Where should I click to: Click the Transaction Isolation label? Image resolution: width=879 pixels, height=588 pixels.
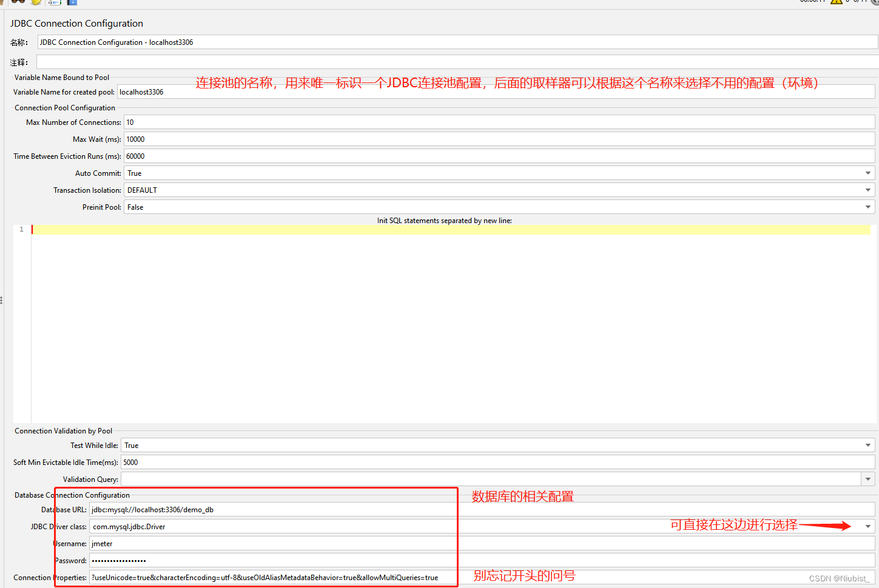click(x=87, y=190)
